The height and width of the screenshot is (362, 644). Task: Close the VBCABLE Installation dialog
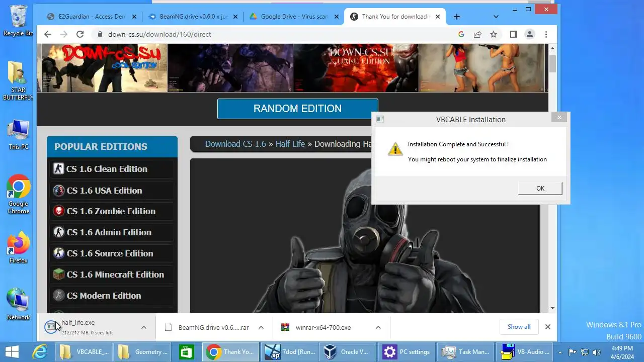(x=559, y=118)
